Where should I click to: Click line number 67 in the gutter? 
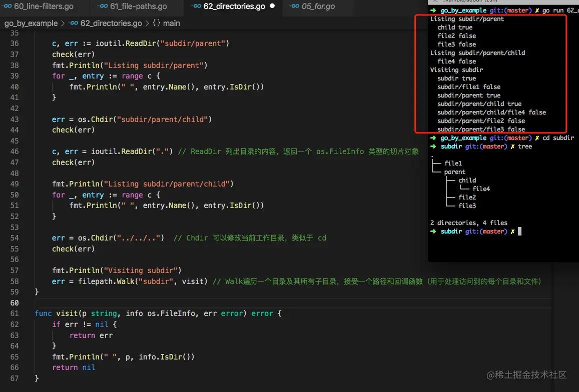15,378
